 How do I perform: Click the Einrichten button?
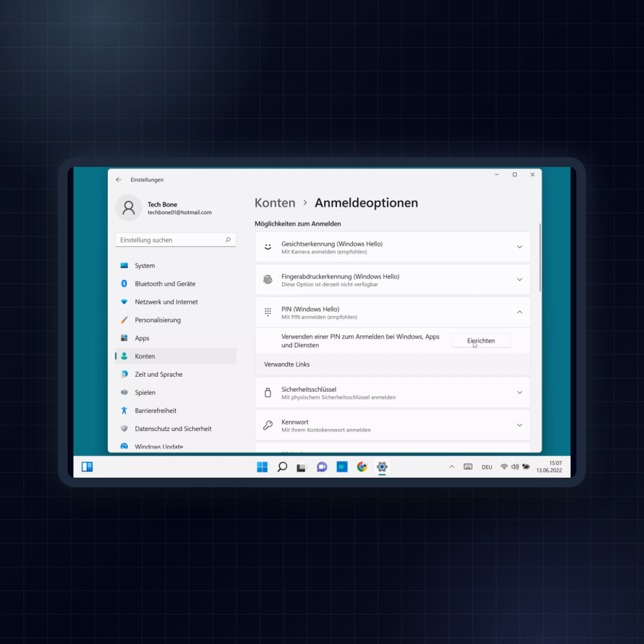[x=481, y=341]
